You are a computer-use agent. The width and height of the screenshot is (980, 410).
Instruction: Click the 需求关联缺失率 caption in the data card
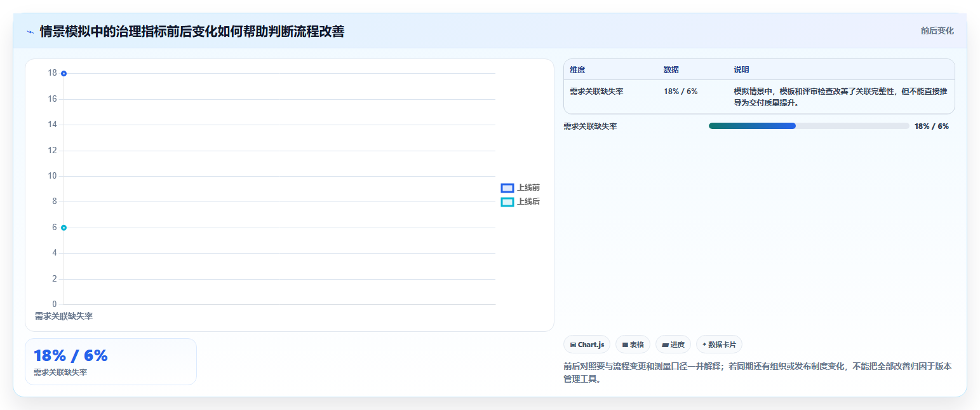pos(60,372)
